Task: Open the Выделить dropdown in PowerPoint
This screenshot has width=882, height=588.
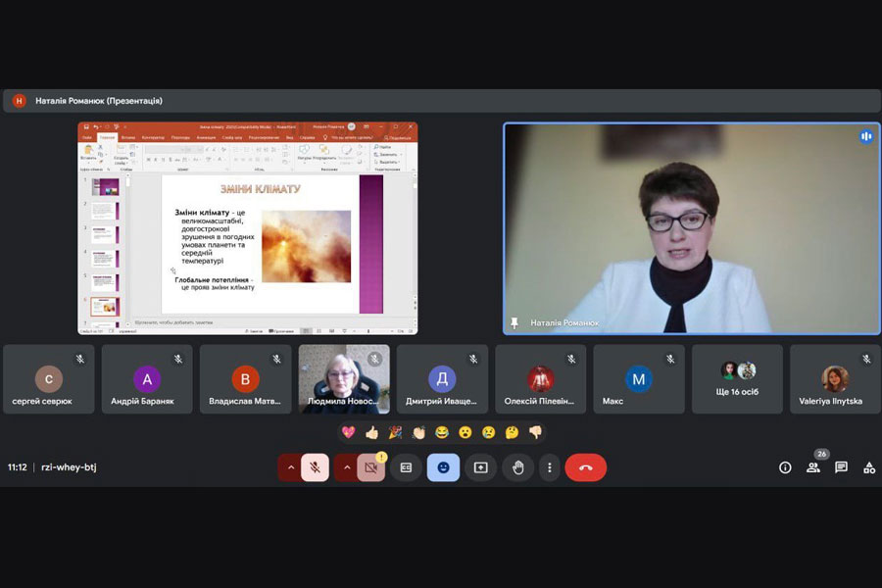Action: (x=387, y=162)
